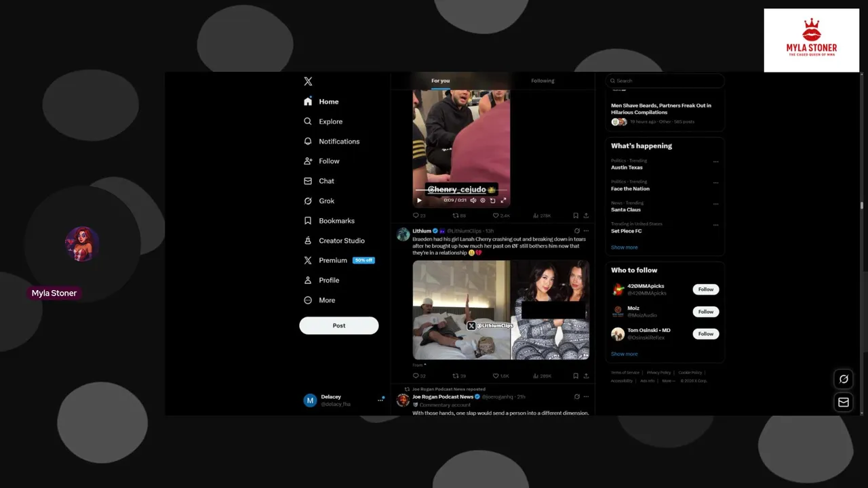
Task: Open Joe Rogan Podcast News avatar
Action: pyautogui.click(x=403, y=400)
